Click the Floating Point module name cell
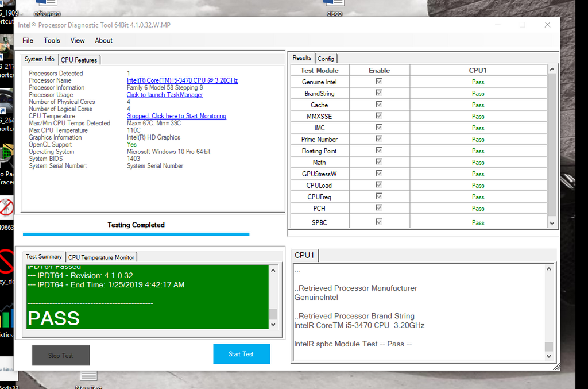Image resolution: width=588 pixels, height=389 pixels. pyautogui.click(x=319, y=151)
